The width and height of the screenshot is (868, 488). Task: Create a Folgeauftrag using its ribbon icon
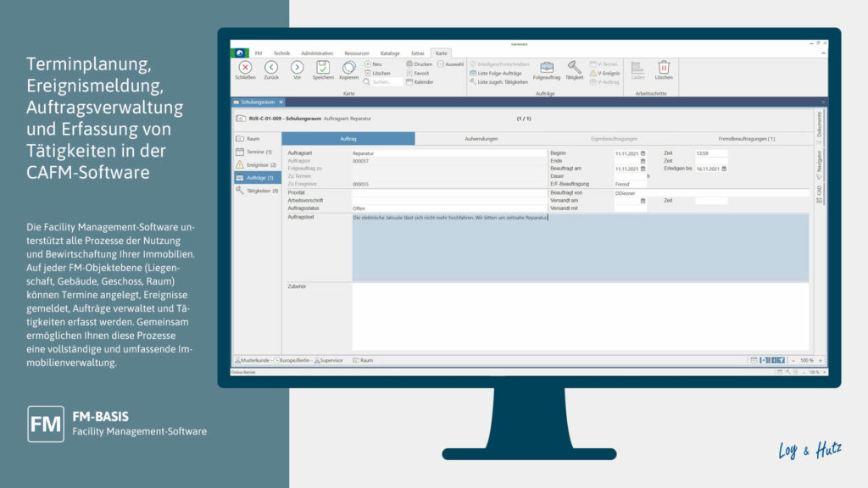(x=546, y=69)
